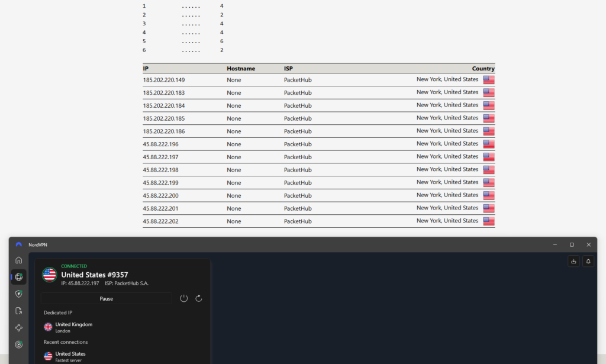Click the connected United States flag icon
The image size is (606, 364).
[50, 275]
